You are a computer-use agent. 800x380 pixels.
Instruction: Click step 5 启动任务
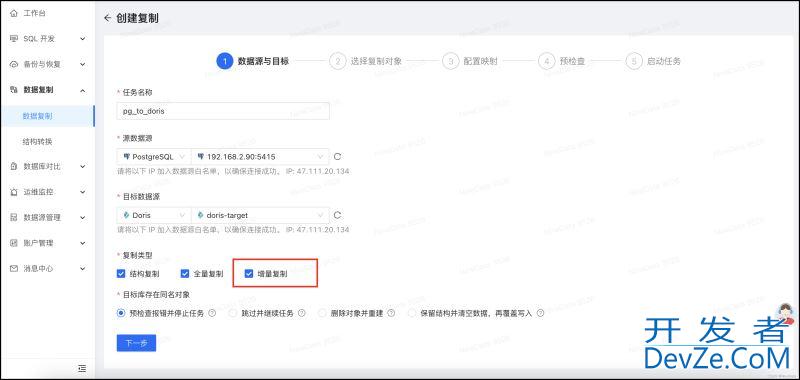(x=653, y=61)
